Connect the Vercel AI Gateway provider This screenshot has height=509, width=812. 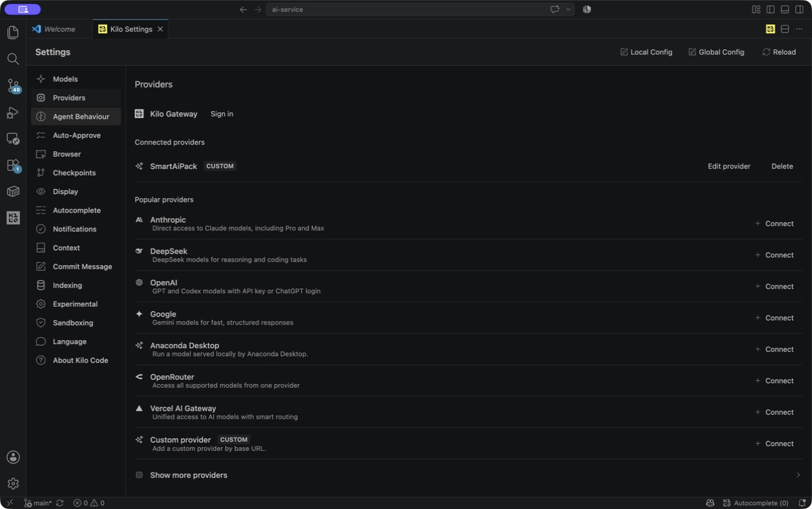[x=774, y=412]
